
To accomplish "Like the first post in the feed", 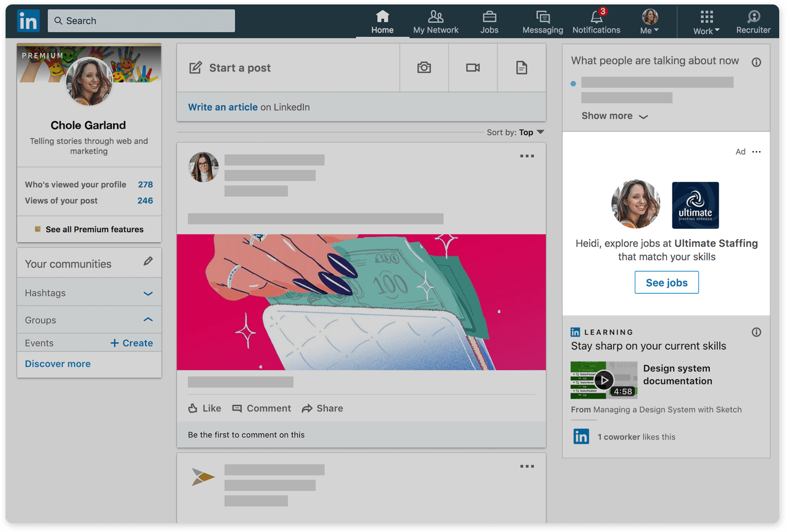I will click(x=204, y=408).
